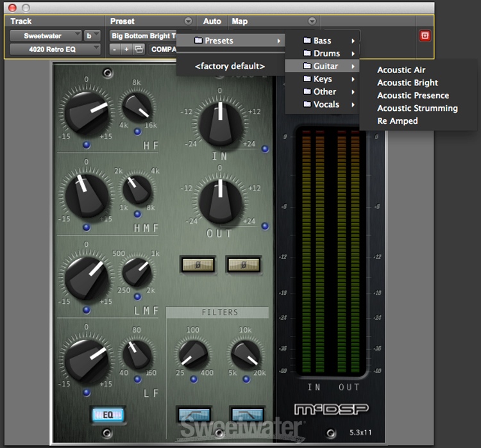
Task: Expand the Vocals preset folder
Action: (x=322, y=104)
